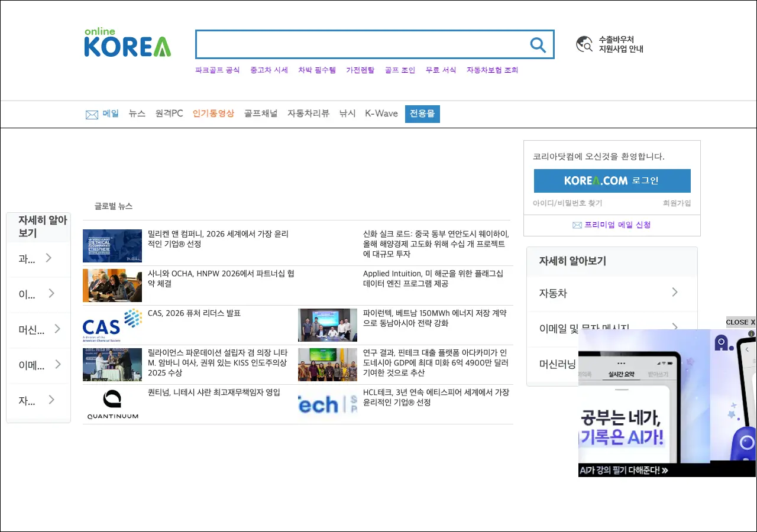Click the online KOREA logo
The width and height of the screenshot is (757, 532).
pos(127,43)
